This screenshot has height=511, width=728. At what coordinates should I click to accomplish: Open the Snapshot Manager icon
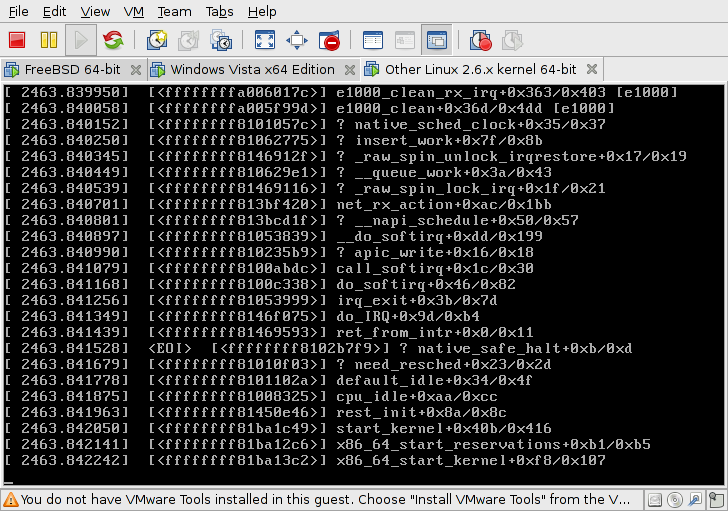coord(221,40)
